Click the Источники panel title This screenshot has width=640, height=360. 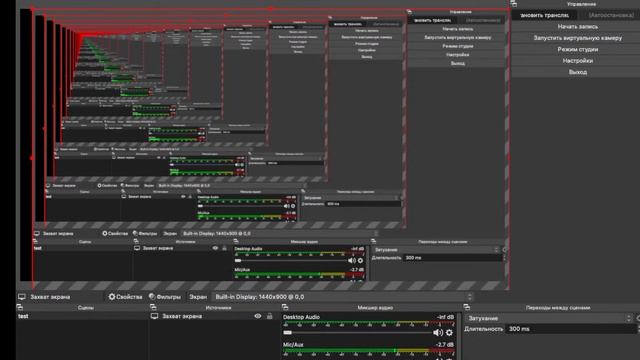[218, 308]
